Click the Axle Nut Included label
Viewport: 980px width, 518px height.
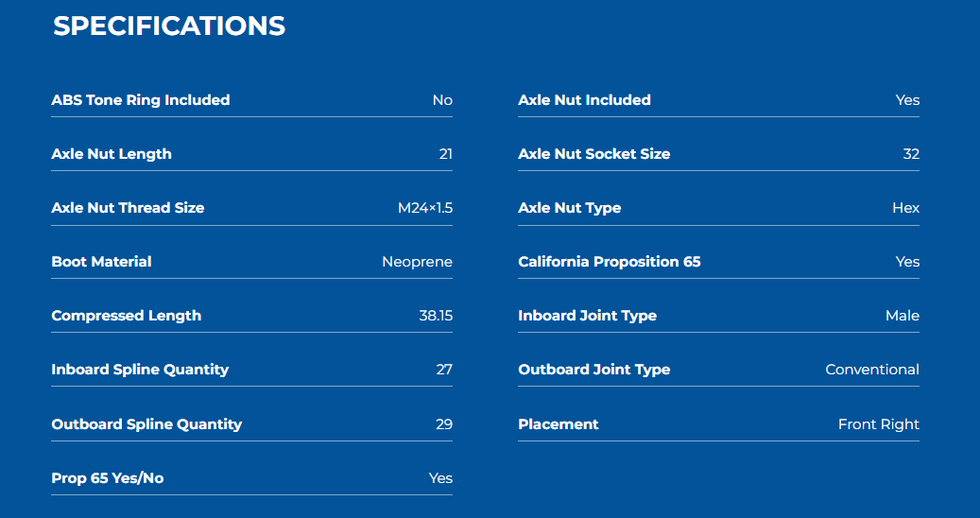click(x=584, y=100)
